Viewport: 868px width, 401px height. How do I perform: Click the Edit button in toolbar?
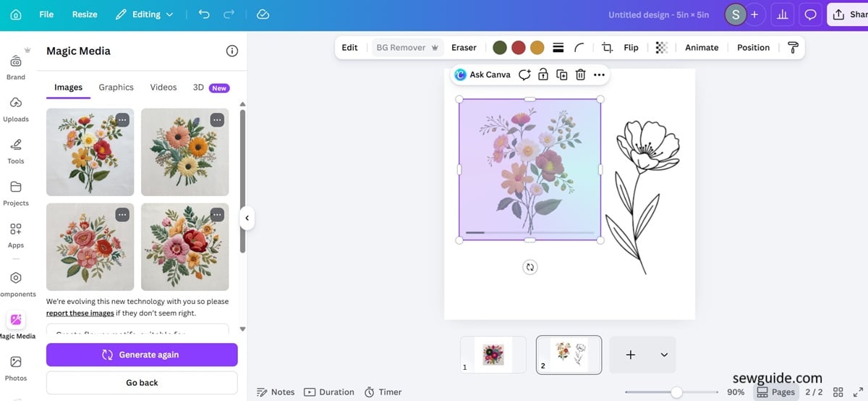350,48
